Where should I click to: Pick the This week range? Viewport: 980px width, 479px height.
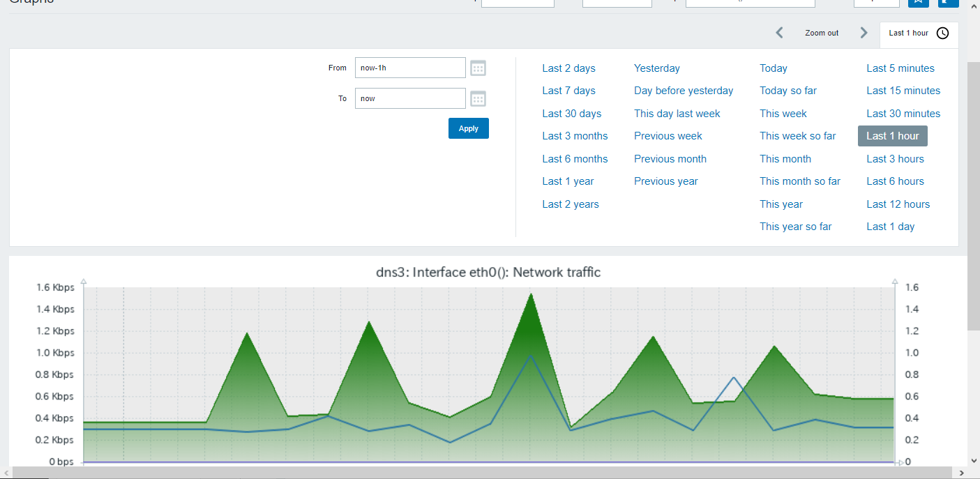pyautogui.click(x=783, y=114)
